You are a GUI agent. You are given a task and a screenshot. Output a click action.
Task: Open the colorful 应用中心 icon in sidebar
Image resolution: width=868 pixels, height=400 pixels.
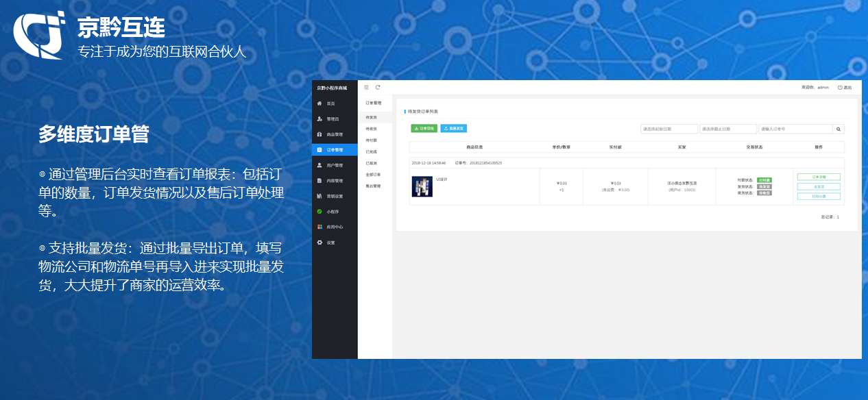pos(319,227)
